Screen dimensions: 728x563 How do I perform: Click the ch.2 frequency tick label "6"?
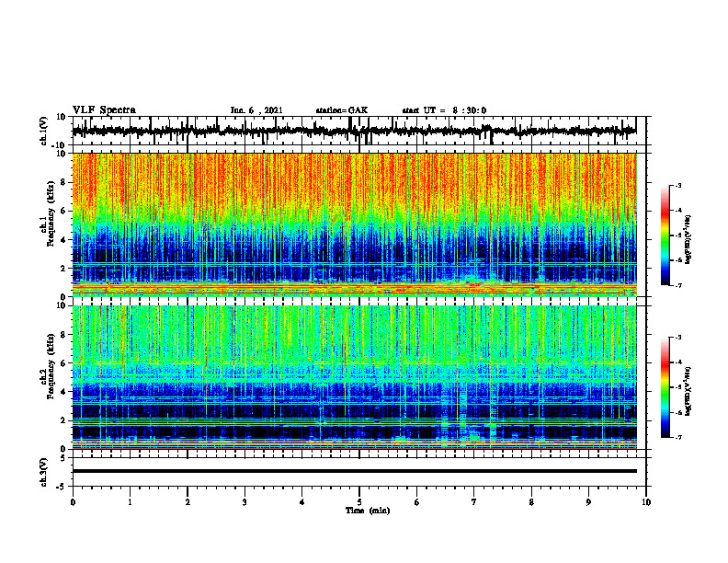click(63, 363)
